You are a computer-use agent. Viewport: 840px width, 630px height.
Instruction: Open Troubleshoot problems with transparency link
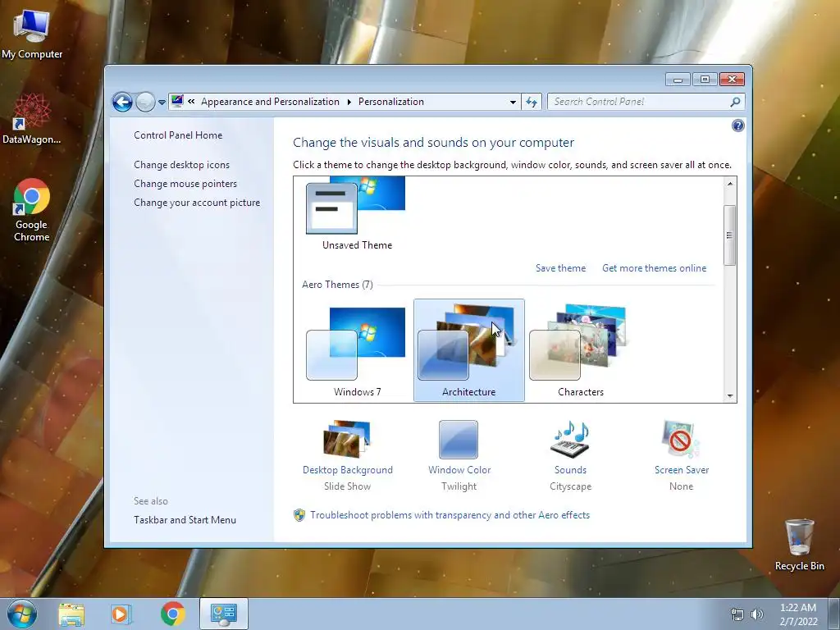450,515
